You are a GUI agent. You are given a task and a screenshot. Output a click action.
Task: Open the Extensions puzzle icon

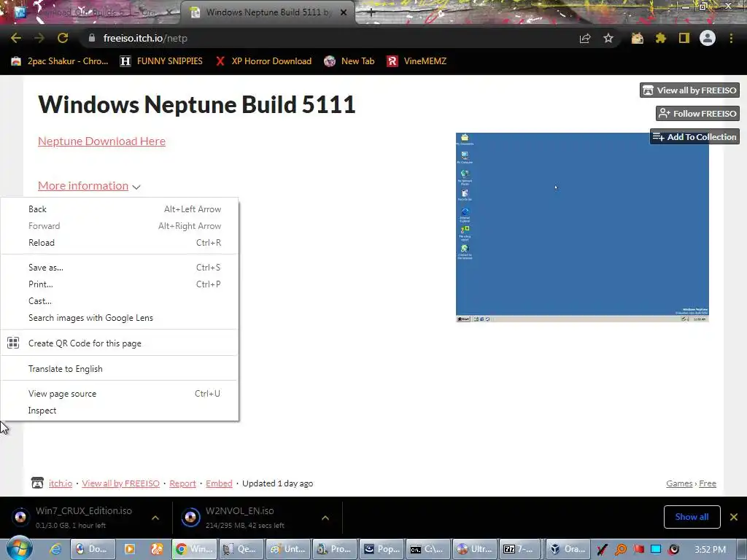(661, 38)
